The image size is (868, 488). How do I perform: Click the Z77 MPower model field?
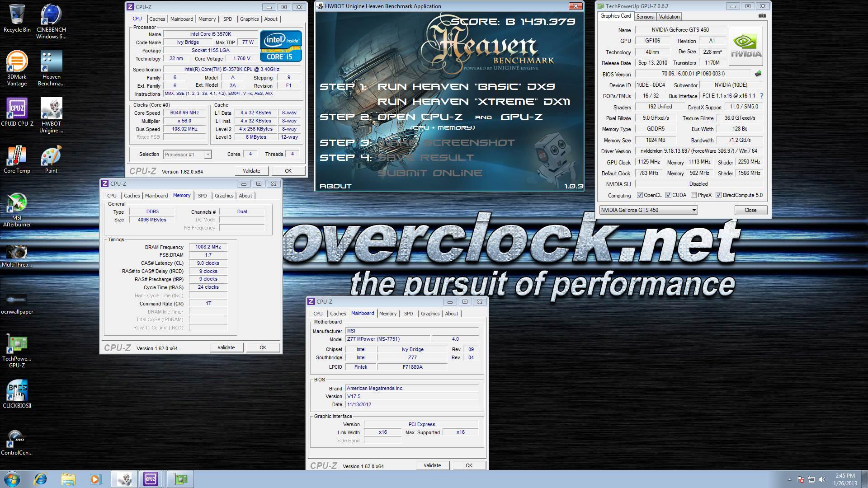coord(388,339)
